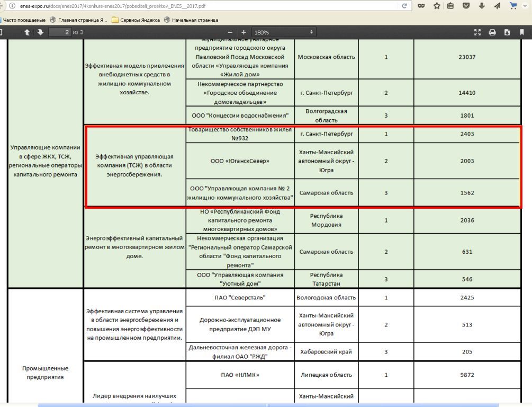The width and height of the screenshot is (532, 407).
Task: Click the value 23037
Action: point(467,57)
